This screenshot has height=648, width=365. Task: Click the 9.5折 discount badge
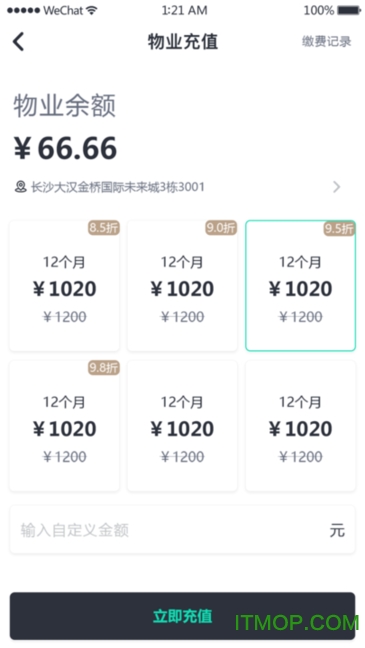[339, 228]
